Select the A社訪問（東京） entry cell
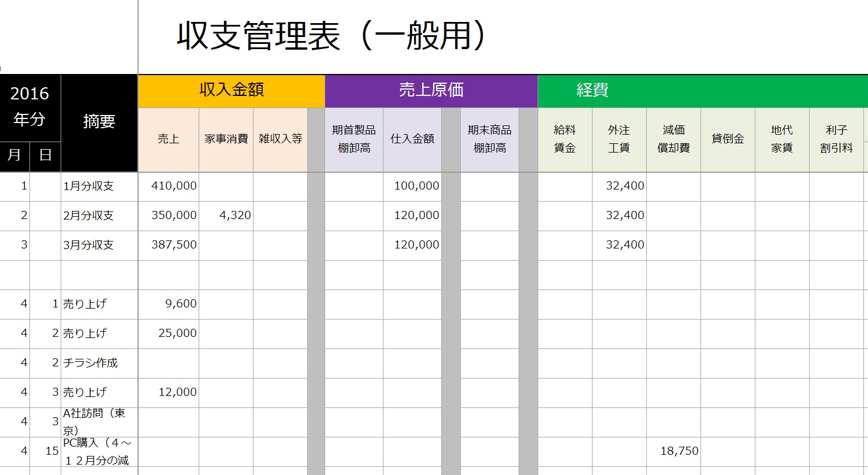 (x=98, y=421)
